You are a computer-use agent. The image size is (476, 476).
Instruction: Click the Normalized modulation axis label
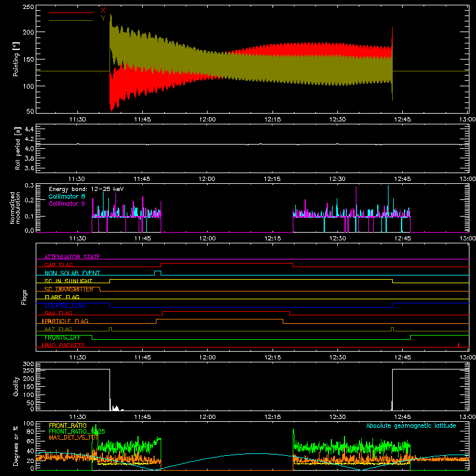point(15,208)
